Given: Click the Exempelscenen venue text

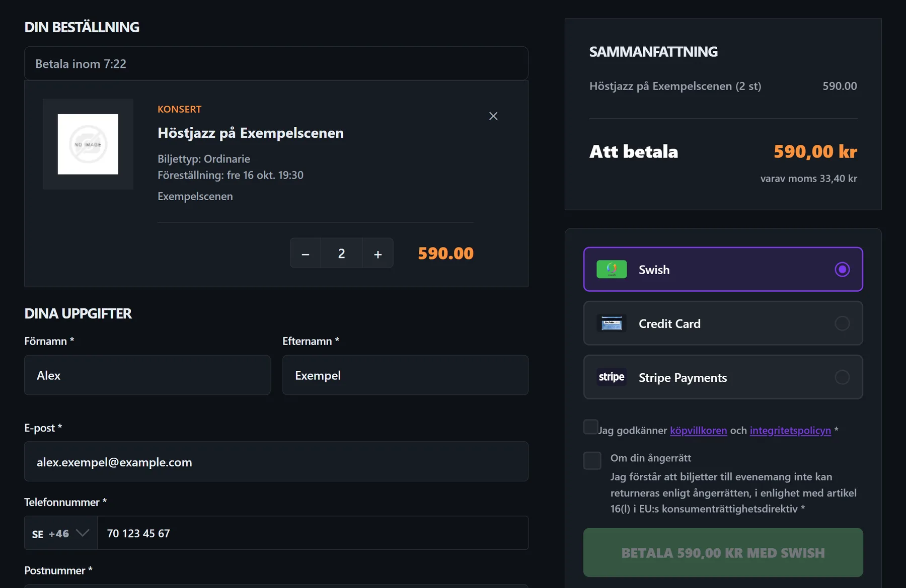Looking at the screenshot, I should [x=195, y=196].
